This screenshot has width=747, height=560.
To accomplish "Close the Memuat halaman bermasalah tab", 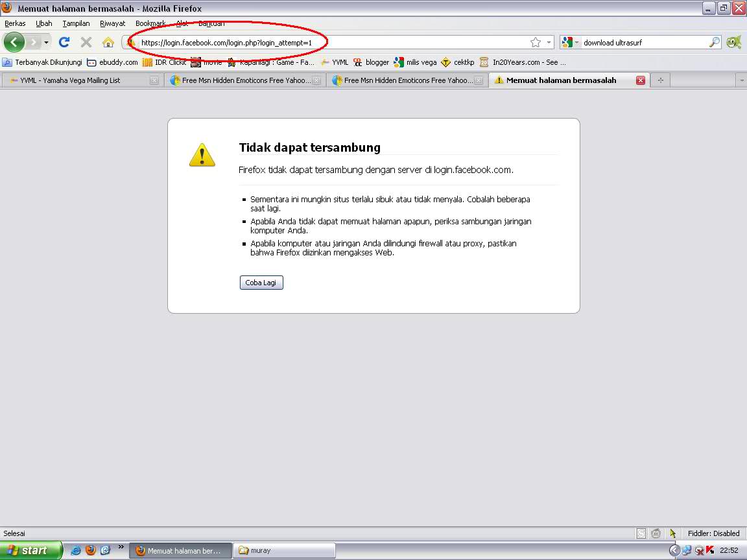I will point(641,80).
